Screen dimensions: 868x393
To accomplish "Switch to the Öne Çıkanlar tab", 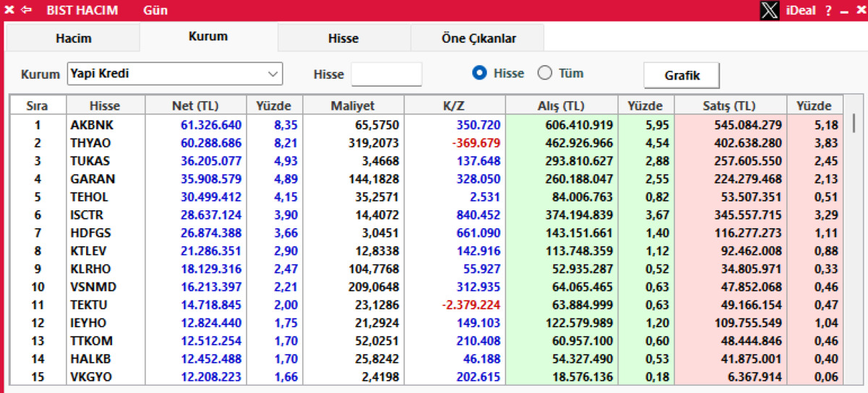I will [478, 38].
